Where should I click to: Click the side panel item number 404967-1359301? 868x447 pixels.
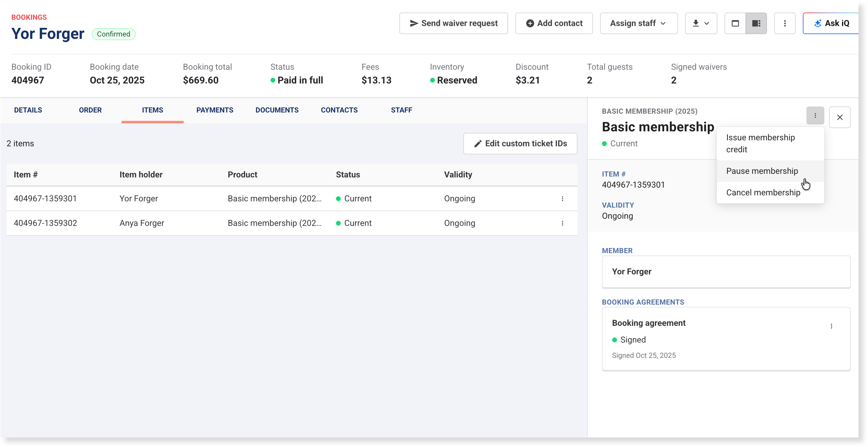633,185
